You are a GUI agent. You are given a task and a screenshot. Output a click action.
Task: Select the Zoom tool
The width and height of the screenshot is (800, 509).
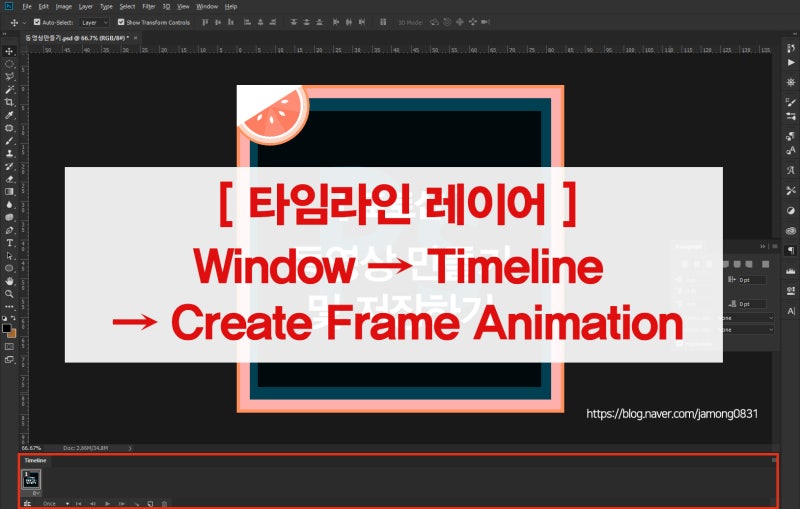[x=9, y=294]
